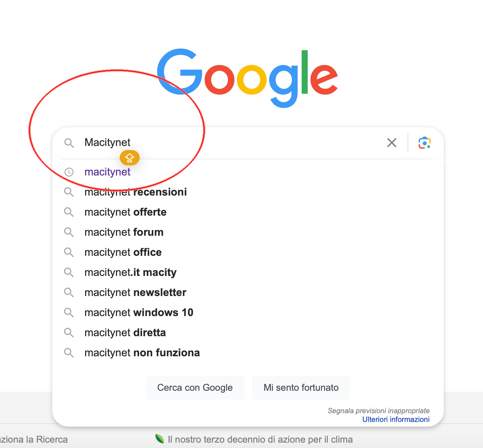
Task: Choose macitynet.it macity suggestion
Action: pyautogui.click(x=130, y=273)
